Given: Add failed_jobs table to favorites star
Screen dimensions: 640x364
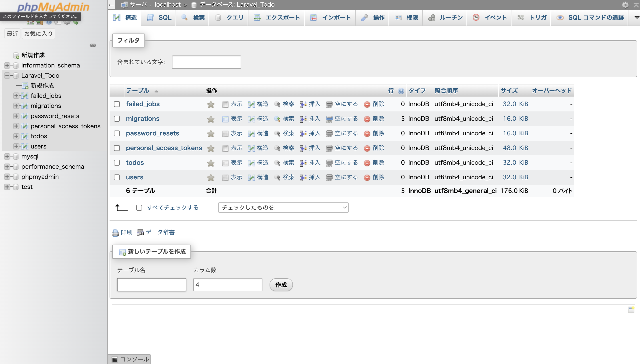Looking at the screenshot, I should click(211, 104).
